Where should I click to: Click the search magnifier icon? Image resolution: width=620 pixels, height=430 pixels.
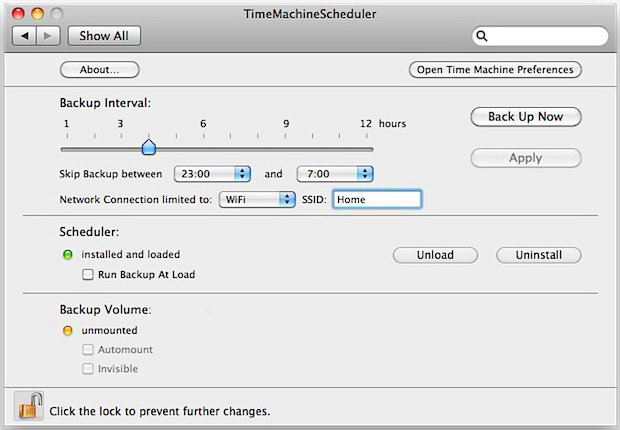coord(482,36)
